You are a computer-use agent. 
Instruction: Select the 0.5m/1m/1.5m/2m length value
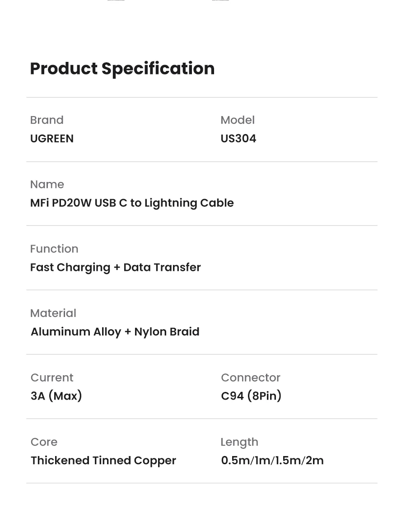click(x=272, y=461)
